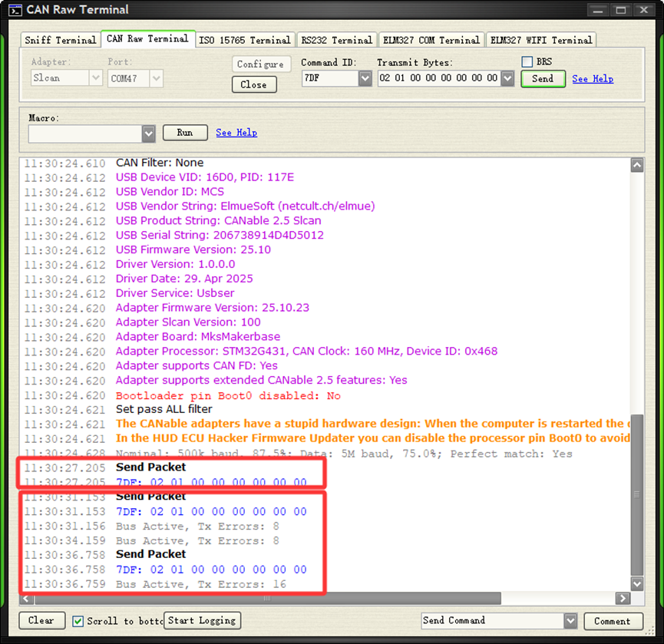Image resolution: width=664 pixels, height=644 pixels.
Task: Select 'Bus Active, Tx Errors: 16' line
Action: (x=200, y=585)
